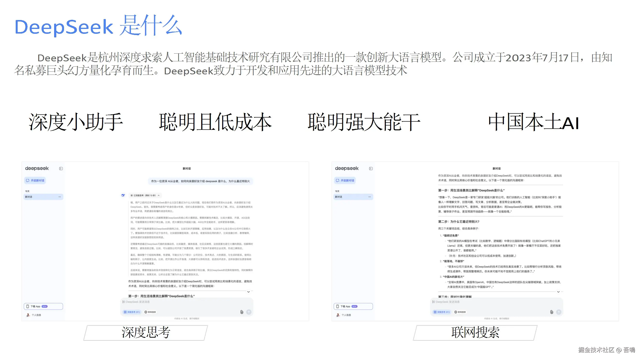Open 新对话 three-dot menu in right screenshot
The width and height of the screenshot is (644, 362).
[370, 197]
